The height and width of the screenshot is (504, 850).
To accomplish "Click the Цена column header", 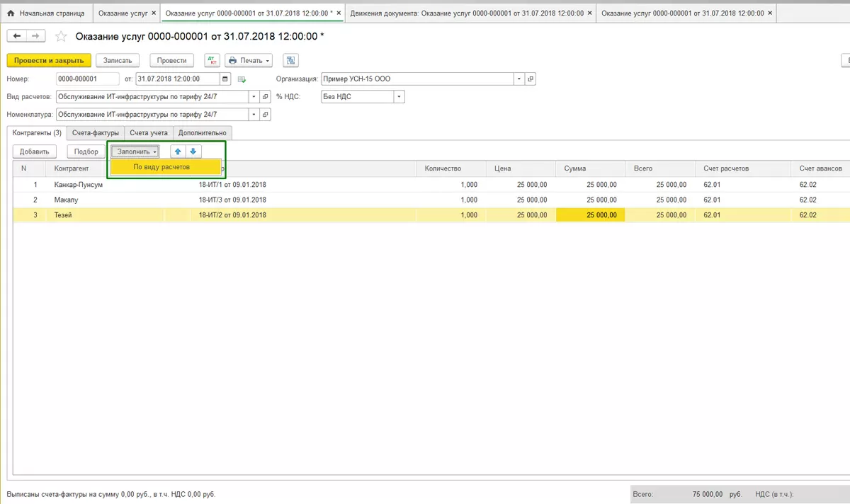I will [x=521, y=168].
